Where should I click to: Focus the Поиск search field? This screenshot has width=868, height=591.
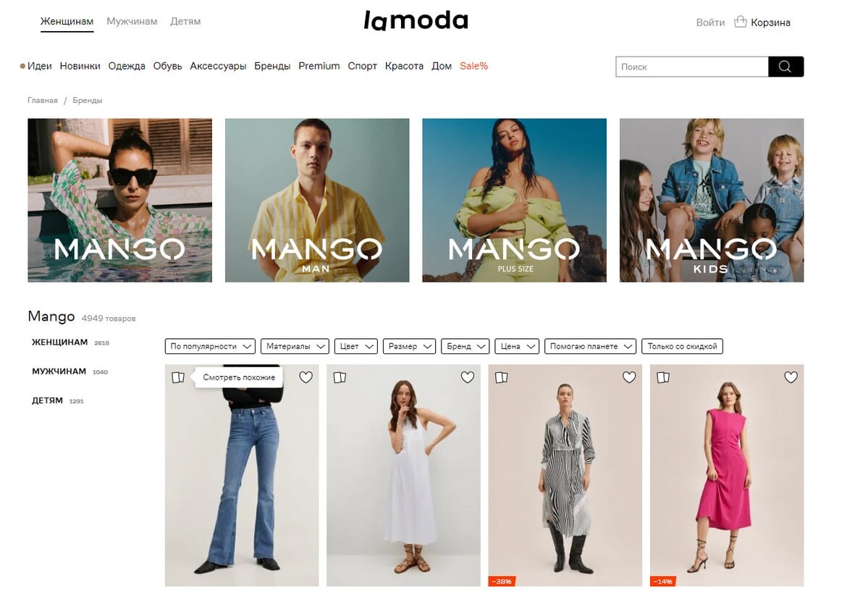click(692, 67)
